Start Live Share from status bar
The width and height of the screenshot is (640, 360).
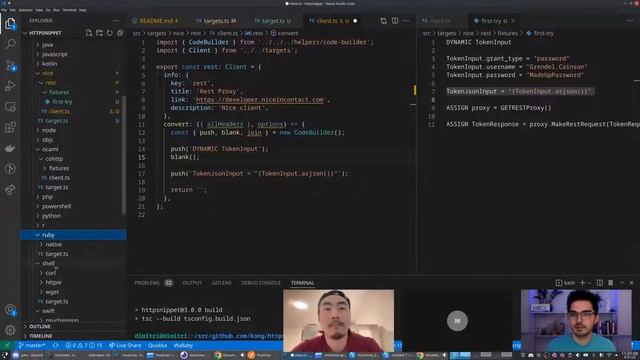tap(125, 345)
